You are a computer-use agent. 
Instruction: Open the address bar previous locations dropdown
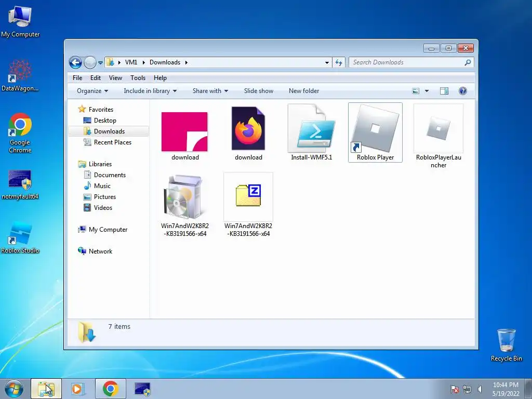[327, 62]
